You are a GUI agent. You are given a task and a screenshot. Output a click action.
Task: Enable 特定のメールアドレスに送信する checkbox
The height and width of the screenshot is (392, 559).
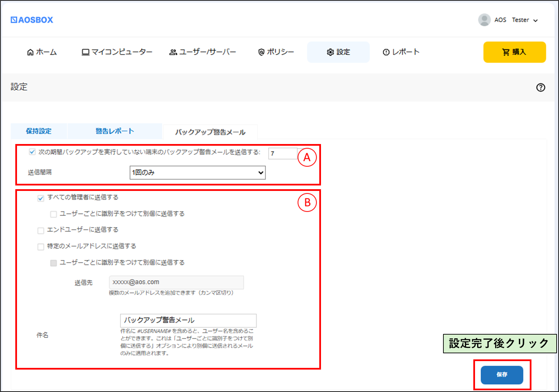[x=41, y=247]
